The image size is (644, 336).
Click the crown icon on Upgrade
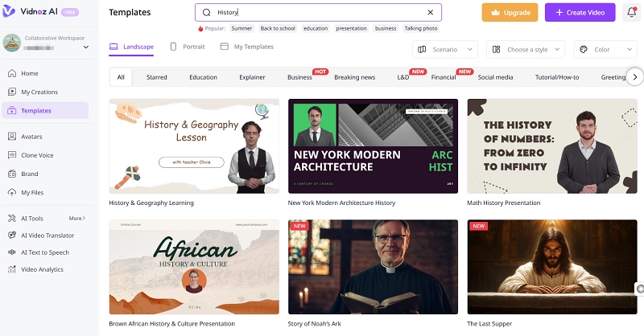(495, 13)
